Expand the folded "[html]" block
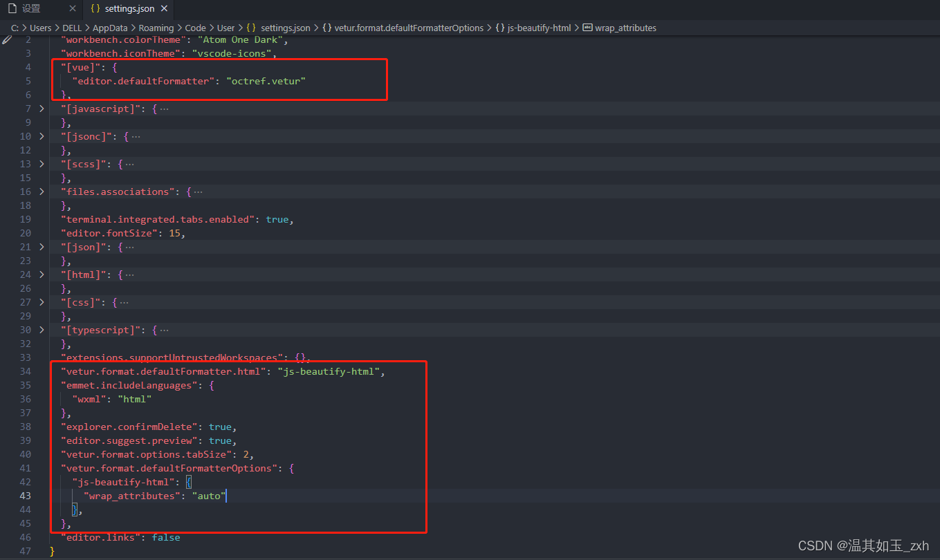 pos(42,274)
